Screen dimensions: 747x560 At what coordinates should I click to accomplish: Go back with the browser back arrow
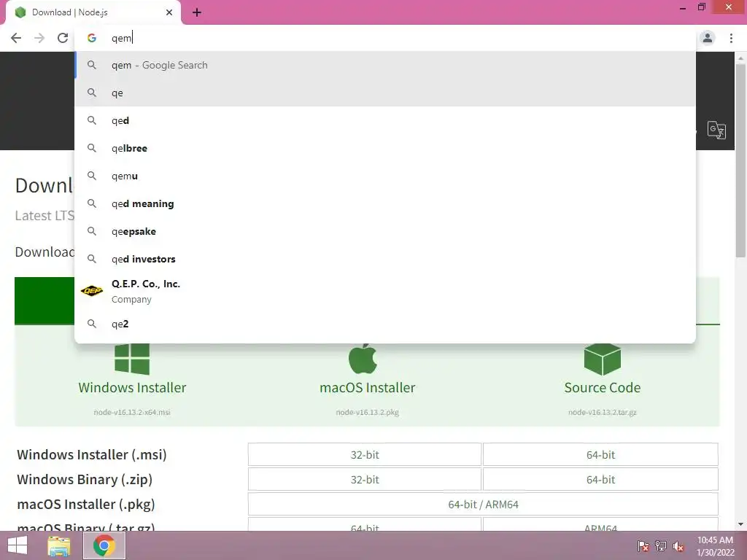click(x=16, y=38)
